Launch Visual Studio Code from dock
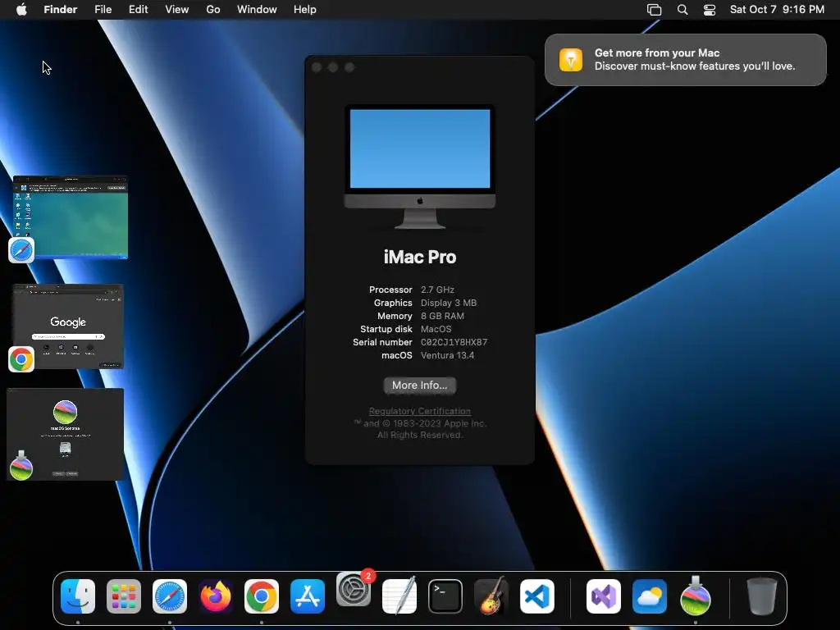 click(537, 596)
